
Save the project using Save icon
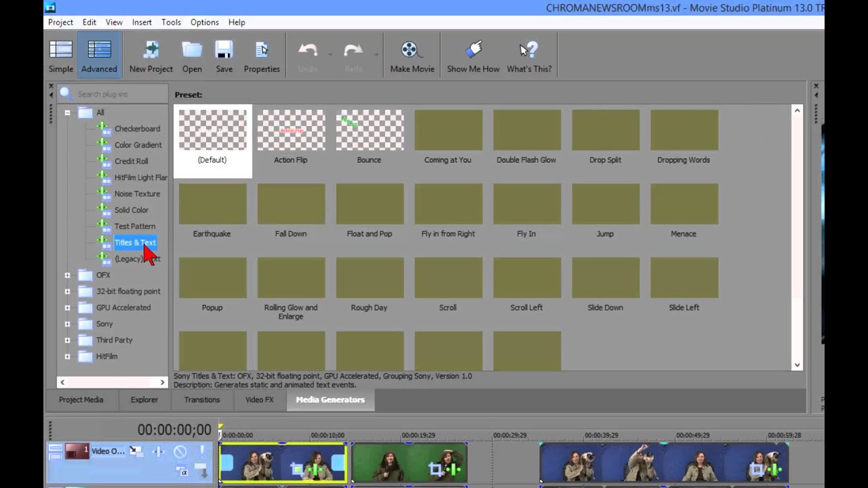click(x=224, y=56)
